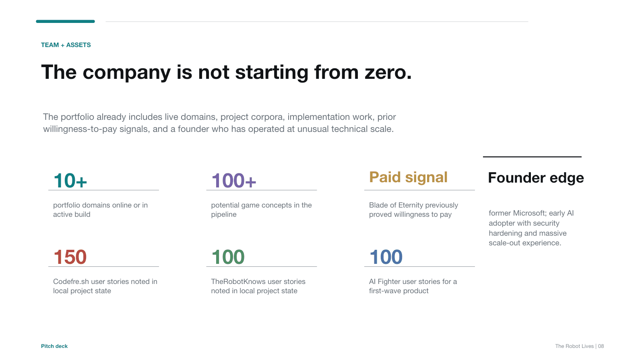The image size is (644, 362).
Task: Select the slide headline about starting from zero
Action: click(x=227, y=72)
